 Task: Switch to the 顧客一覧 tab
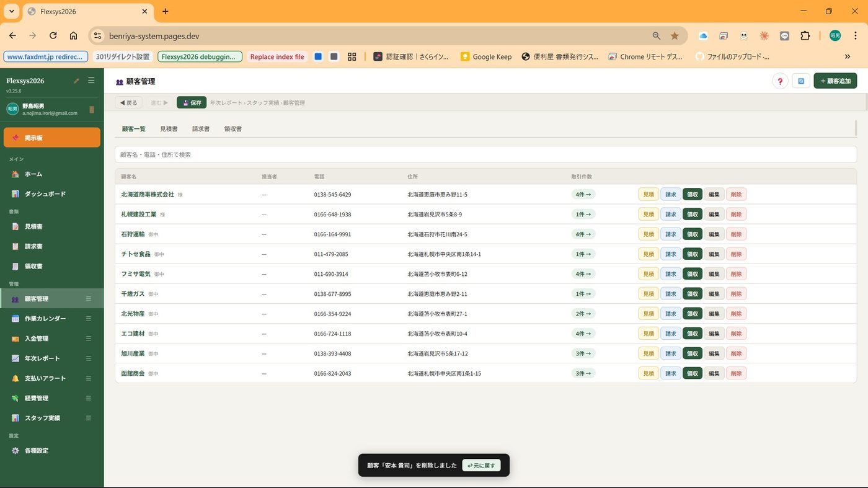(x=133, y=129)
